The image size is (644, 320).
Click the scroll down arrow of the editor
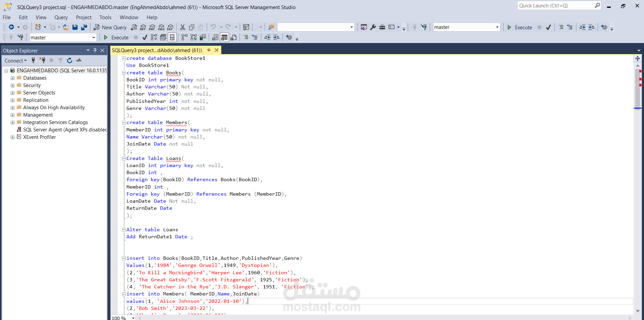[638, 311]
